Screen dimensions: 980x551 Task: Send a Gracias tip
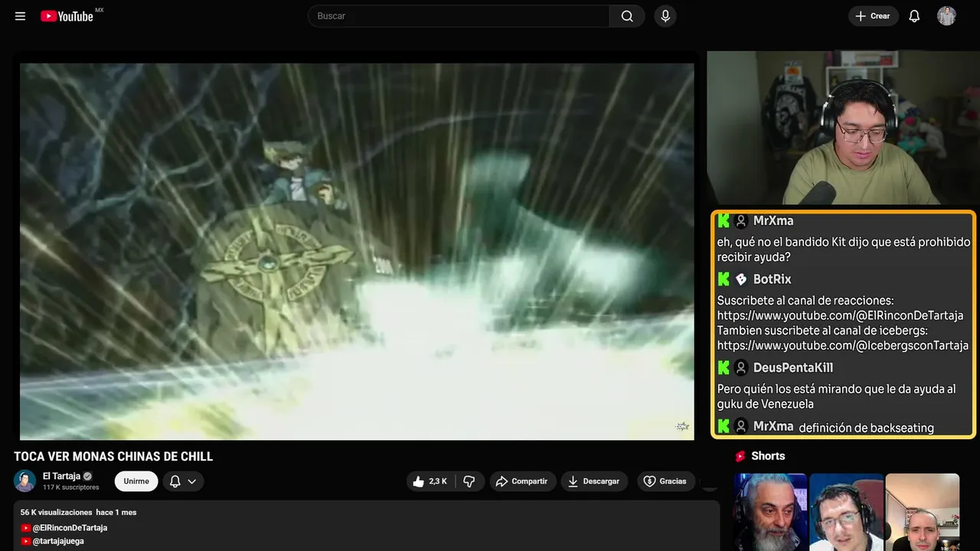point(665,481)
